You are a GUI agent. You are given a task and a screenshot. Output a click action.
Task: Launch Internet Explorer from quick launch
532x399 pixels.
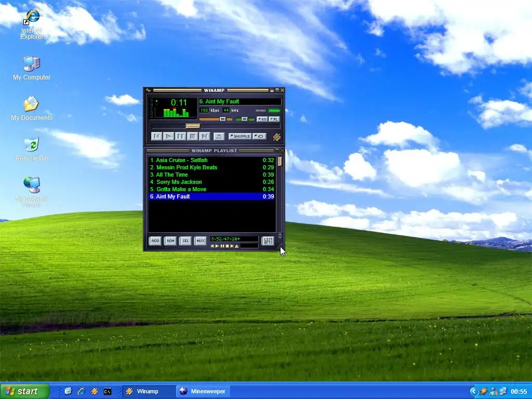(x=82, y=391)
